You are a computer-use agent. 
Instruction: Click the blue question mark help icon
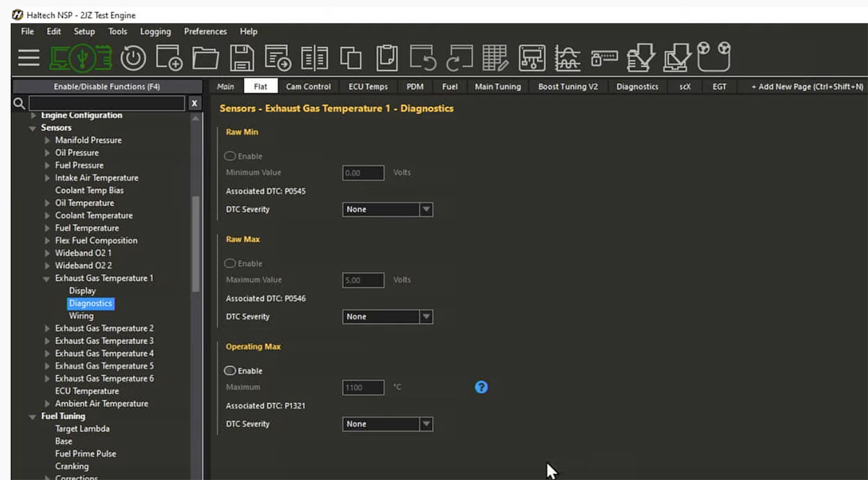[x=481, y=387]
